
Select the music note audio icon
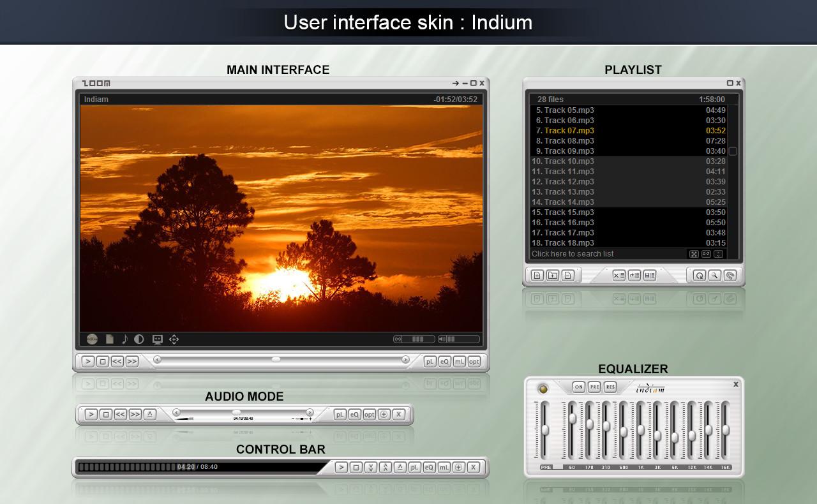point(124,339)
